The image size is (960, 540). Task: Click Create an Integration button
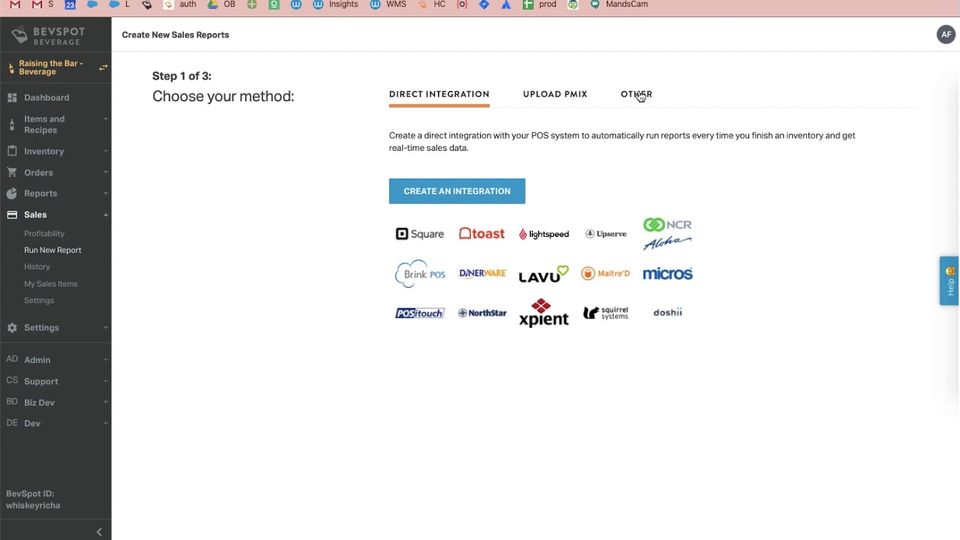click(457, 191)
